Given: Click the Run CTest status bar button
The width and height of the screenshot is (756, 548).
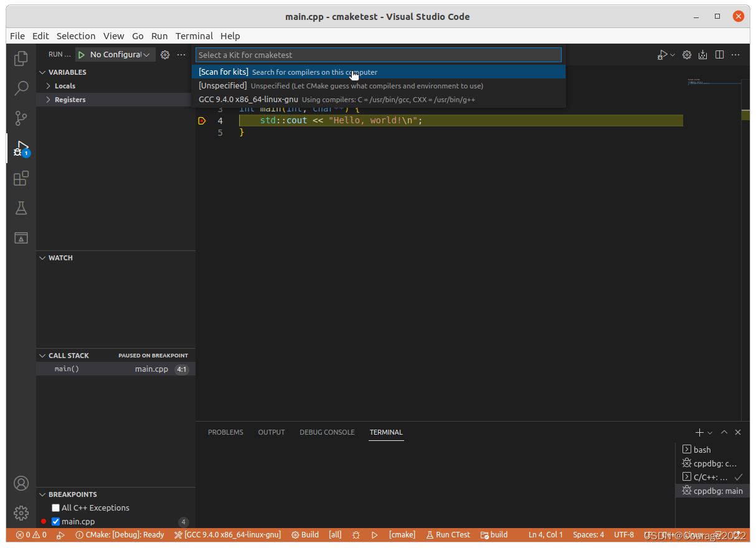Looking at the screenshot, I should click(x=448, y=535).
